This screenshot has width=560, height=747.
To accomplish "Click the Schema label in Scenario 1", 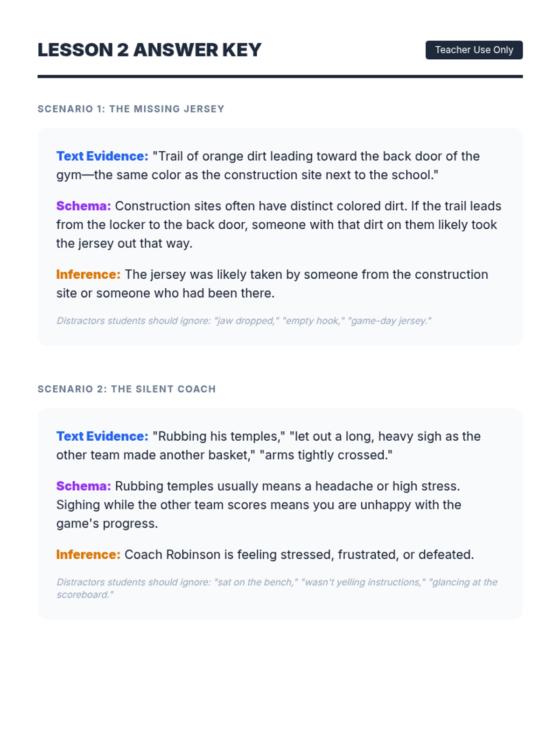I will (84, 206).
